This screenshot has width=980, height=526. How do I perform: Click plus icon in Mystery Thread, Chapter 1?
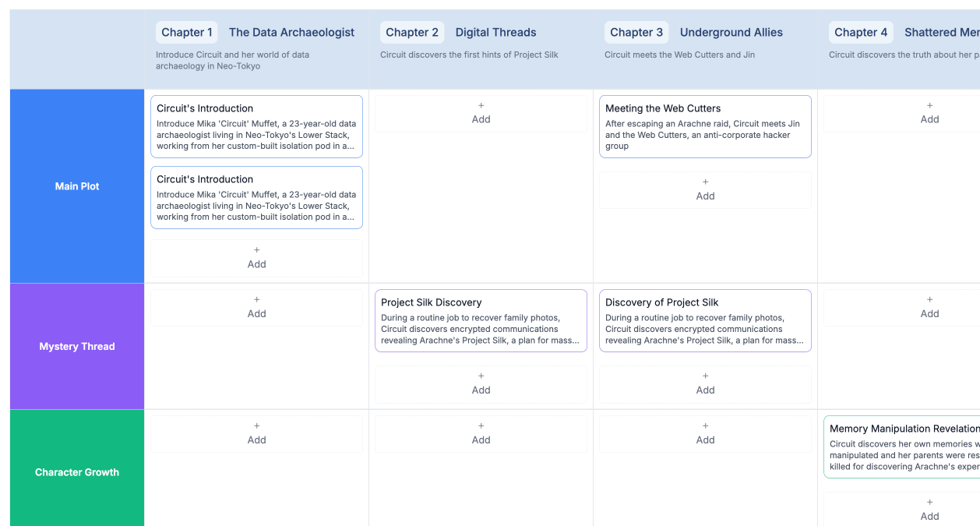click(256, 300)
